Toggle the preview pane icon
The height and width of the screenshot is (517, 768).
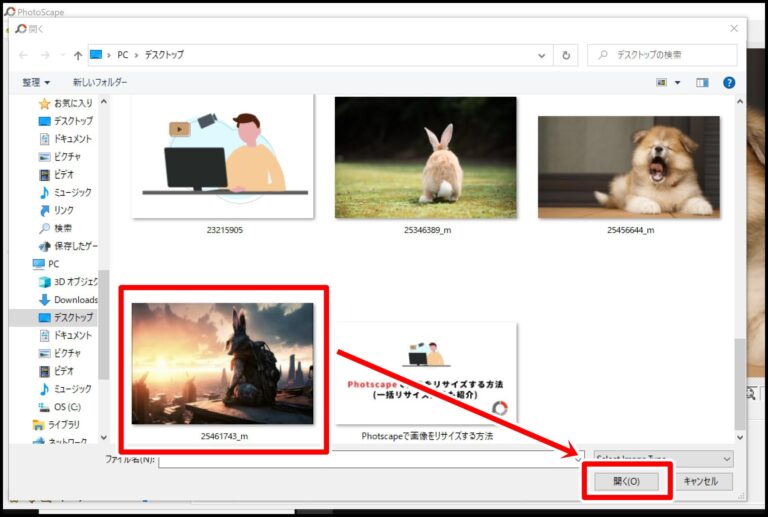pos(702,83)
